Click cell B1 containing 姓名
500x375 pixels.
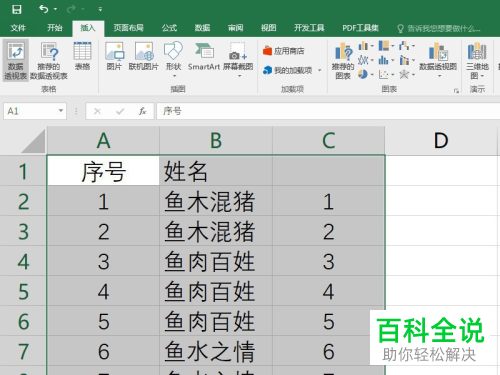216,171
